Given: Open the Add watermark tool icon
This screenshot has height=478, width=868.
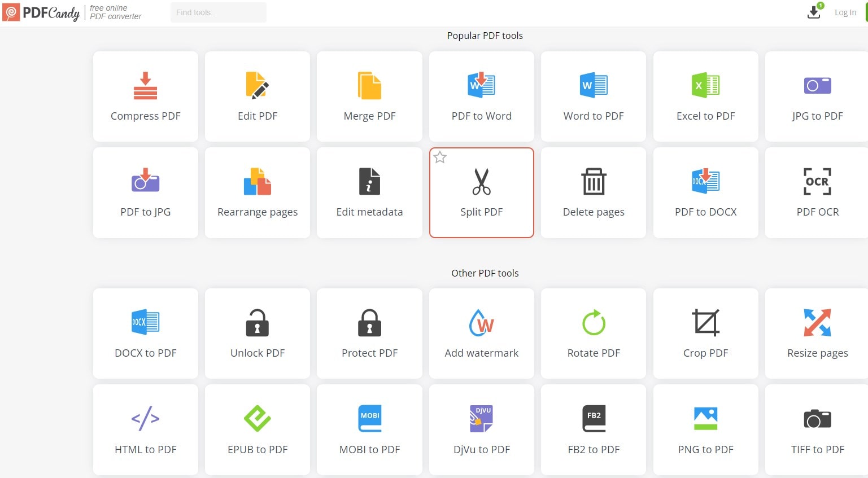Looking at the screenshot, I should click(481, 323).
